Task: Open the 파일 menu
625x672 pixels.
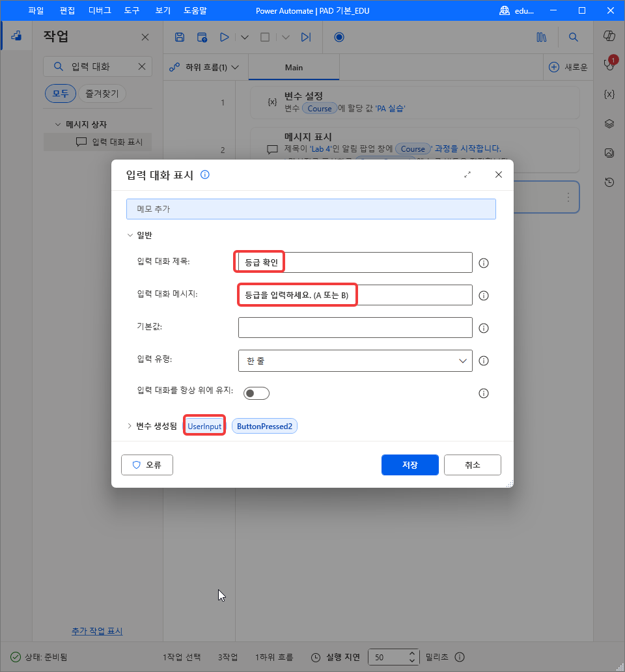Action: 36,10
